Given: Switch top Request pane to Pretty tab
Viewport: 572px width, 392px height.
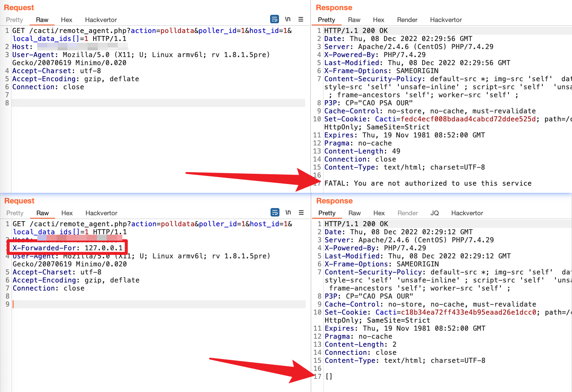Looking at the screenshot, I should (14, 20).
